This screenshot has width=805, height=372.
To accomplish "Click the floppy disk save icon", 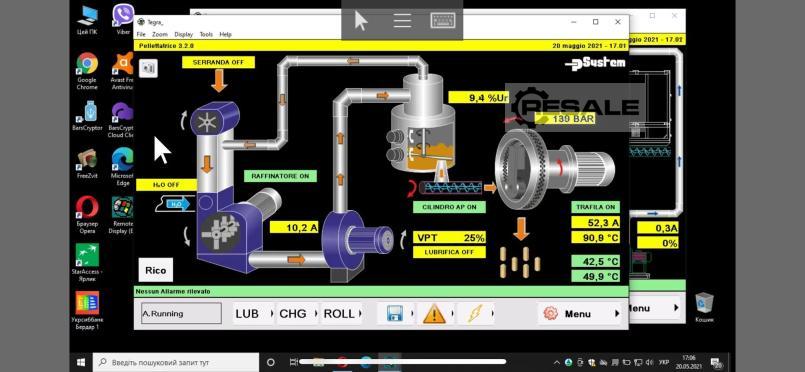I will point(394,313).
